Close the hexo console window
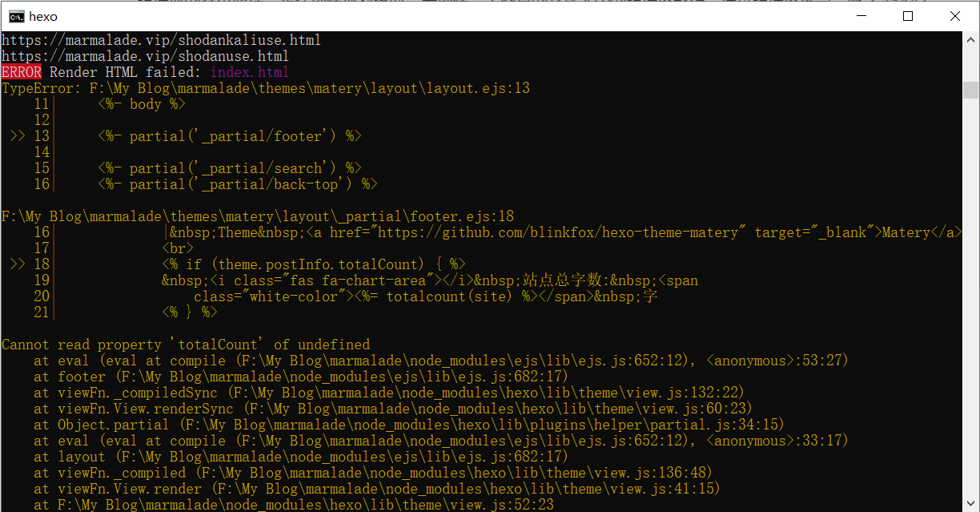 coord(954,16)
